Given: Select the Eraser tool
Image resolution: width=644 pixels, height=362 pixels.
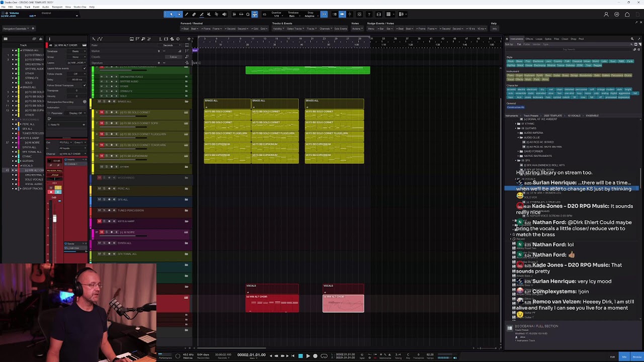Looking at the screenshot, I should [194, 14].
